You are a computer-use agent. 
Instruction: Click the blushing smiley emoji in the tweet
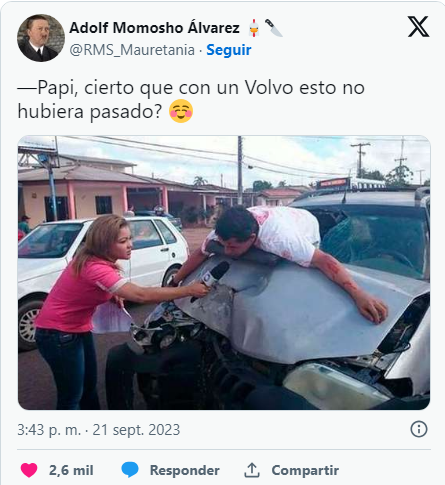pos(181,111)
